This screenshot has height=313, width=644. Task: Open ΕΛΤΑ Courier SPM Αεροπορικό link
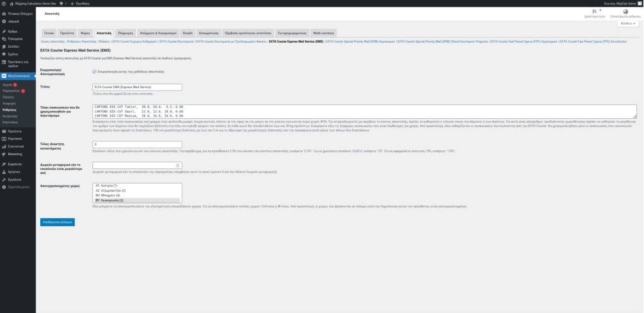click(x=360, y=41)
